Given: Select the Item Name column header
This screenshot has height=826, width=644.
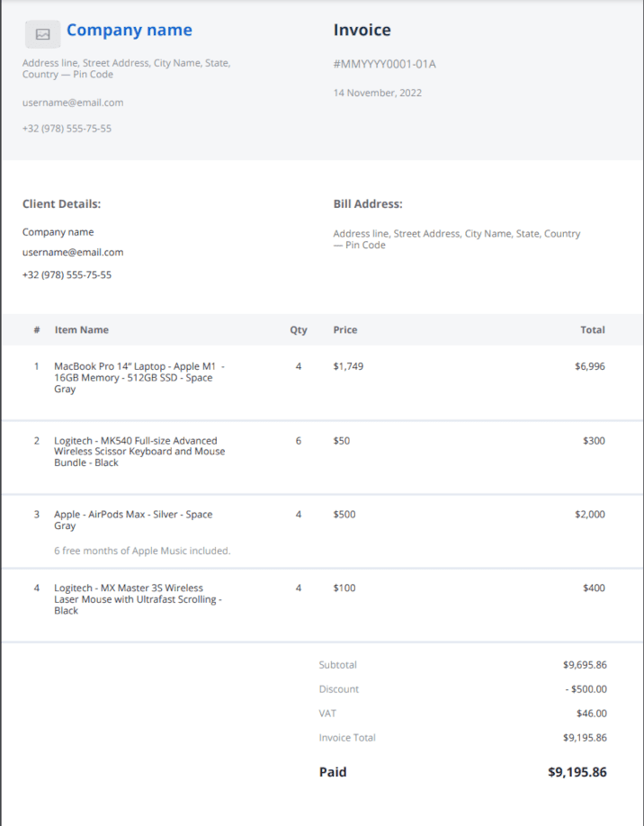Looking at the screenshot, I should click(x=81, y=330).
